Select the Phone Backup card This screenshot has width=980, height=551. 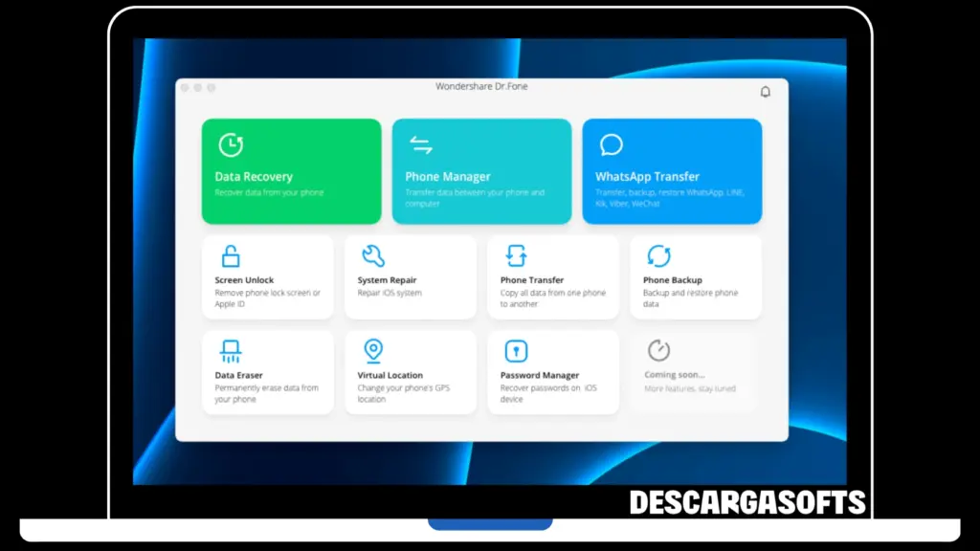click(696, 277)
